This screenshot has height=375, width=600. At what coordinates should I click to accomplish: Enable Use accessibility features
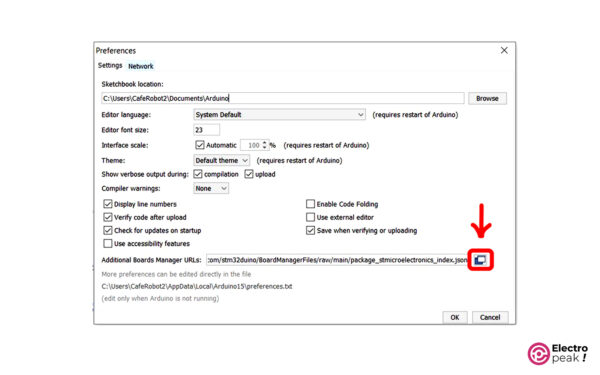pos(108,243)
